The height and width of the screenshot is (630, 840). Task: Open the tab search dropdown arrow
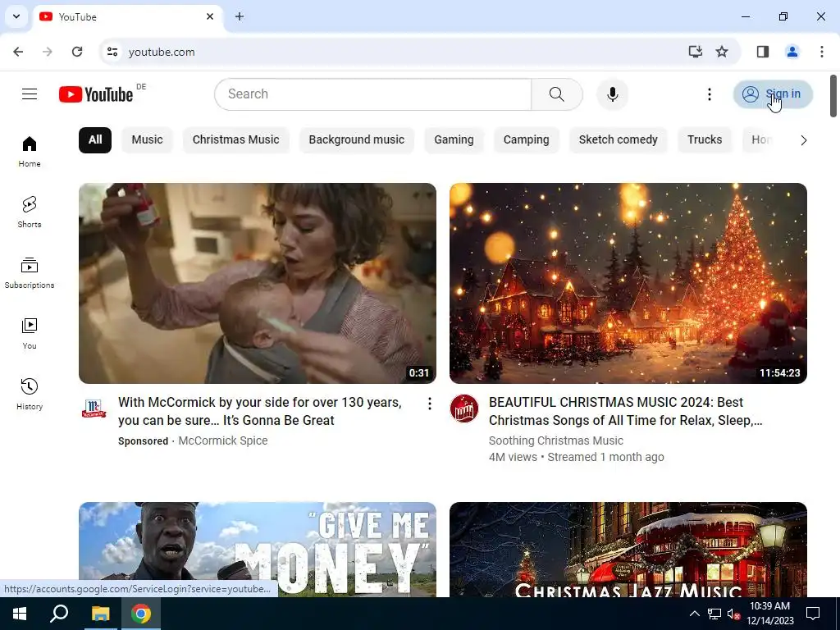point(16,16)
